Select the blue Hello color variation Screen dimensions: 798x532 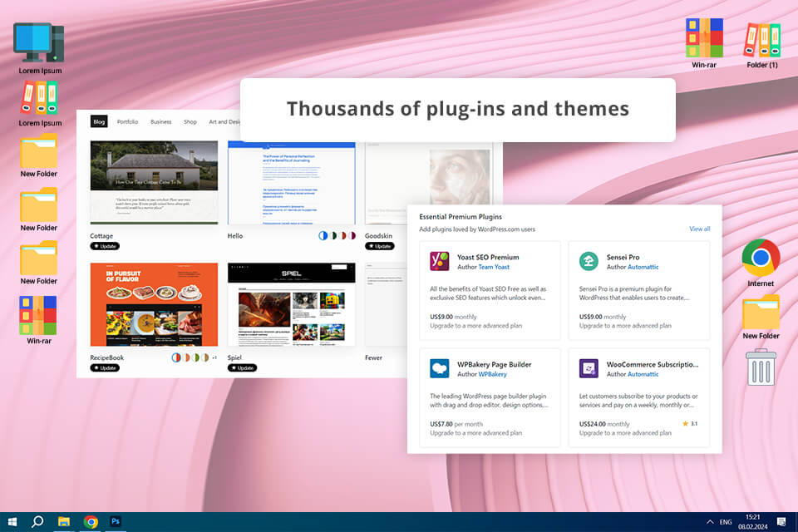[x=323, y=236]
